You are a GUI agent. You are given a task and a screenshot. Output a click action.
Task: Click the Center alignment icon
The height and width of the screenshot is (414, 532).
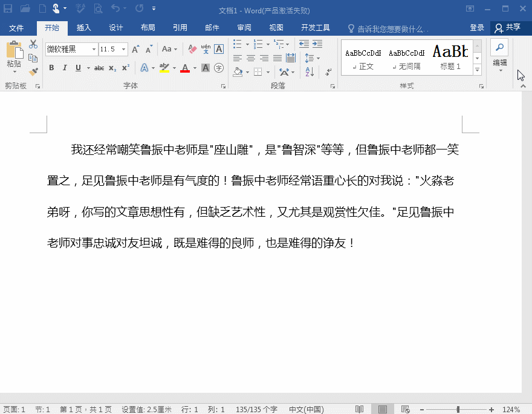pos(251,58)
